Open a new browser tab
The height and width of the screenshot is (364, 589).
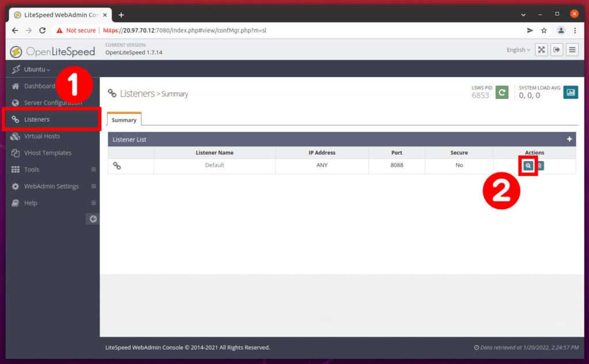pyautogui.click(x=121, y=15)
